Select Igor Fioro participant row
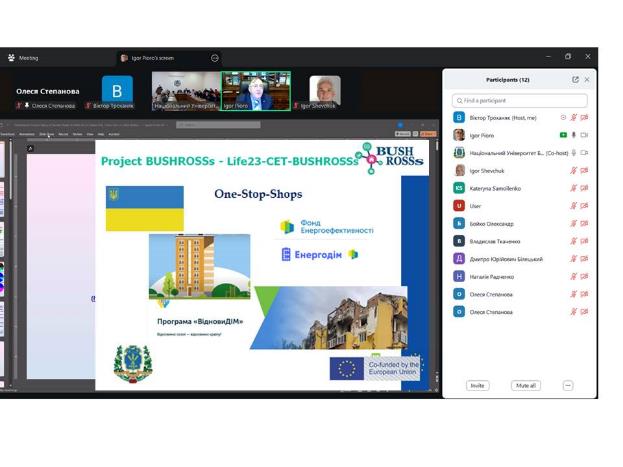Viewport: 623px width, 467px height. click(520, 135)
